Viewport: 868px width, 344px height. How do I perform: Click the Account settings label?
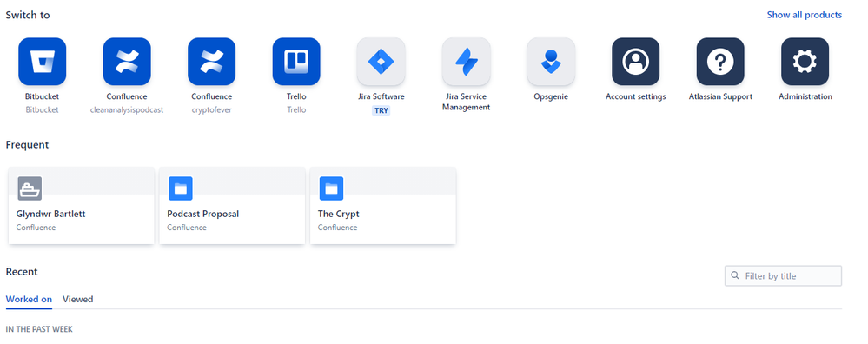coord(635,96)
